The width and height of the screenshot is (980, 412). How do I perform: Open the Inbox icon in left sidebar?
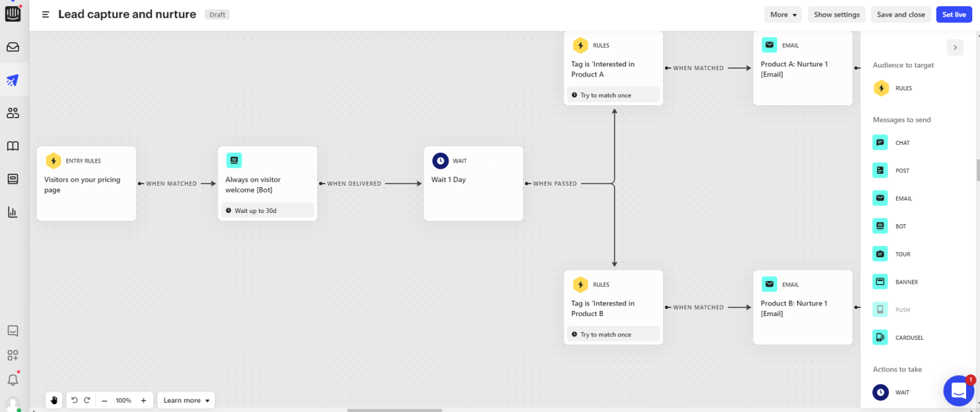13,47
